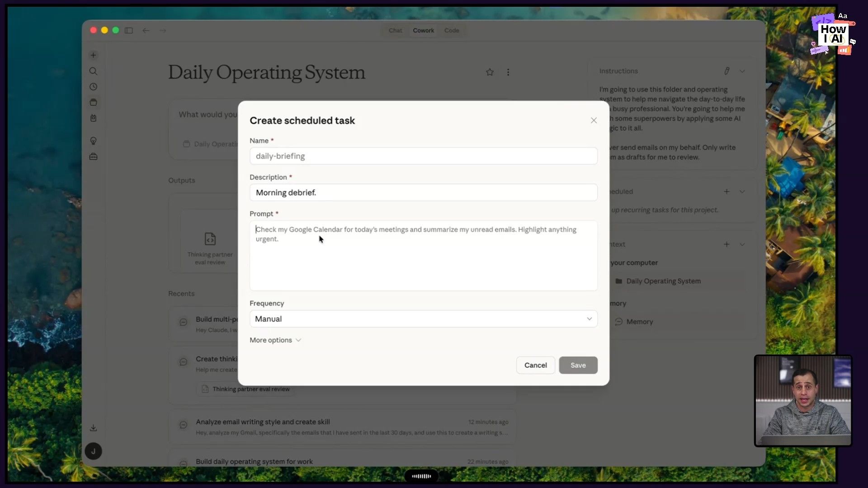The height and width of the screenshot is (488, 868).
Task: Add context with the plus icon
Action: pyautogui.click(x=726, y=244)
